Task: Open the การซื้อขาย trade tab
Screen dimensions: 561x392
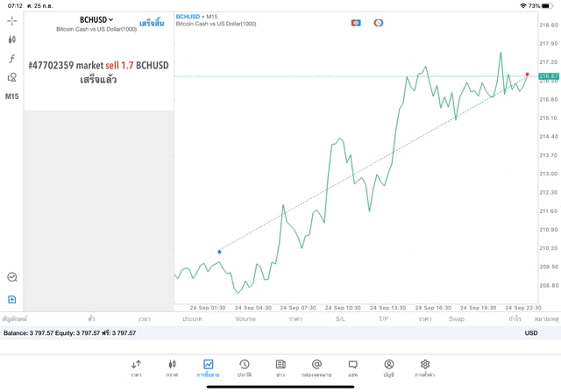Action: click(208, 368)
